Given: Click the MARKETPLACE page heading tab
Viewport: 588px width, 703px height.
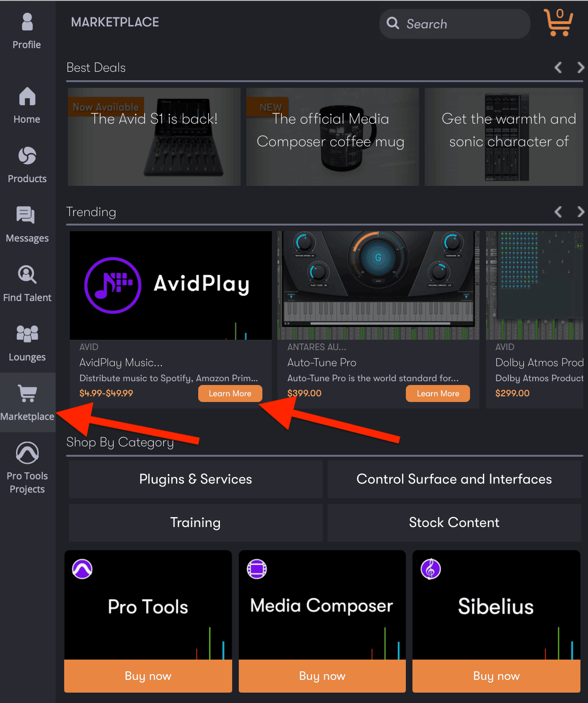Looking at the screenshot, I should pos(115,22).
